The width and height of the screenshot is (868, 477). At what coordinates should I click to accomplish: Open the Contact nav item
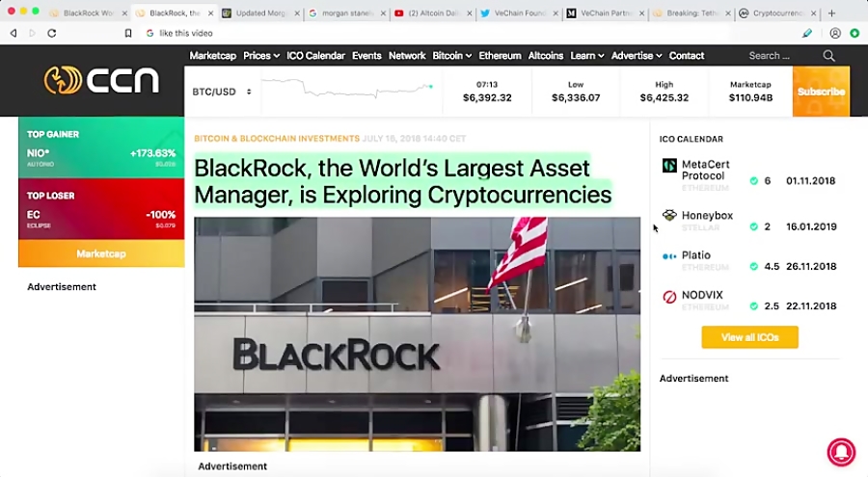tap(687, 55)
